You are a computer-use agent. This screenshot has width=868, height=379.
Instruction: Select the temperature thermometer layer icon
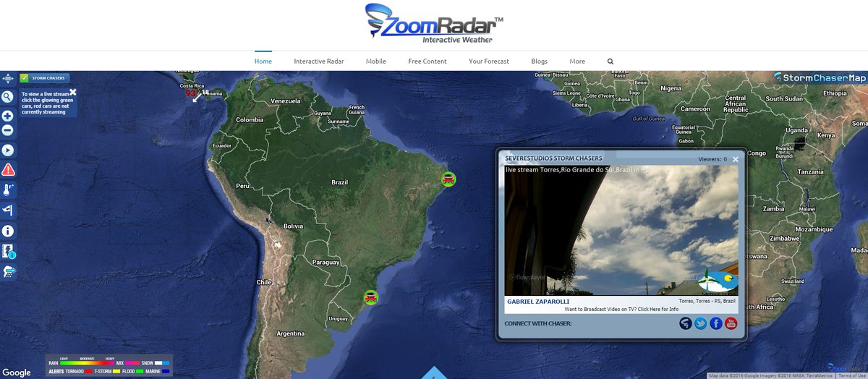[x=8, y=190]
